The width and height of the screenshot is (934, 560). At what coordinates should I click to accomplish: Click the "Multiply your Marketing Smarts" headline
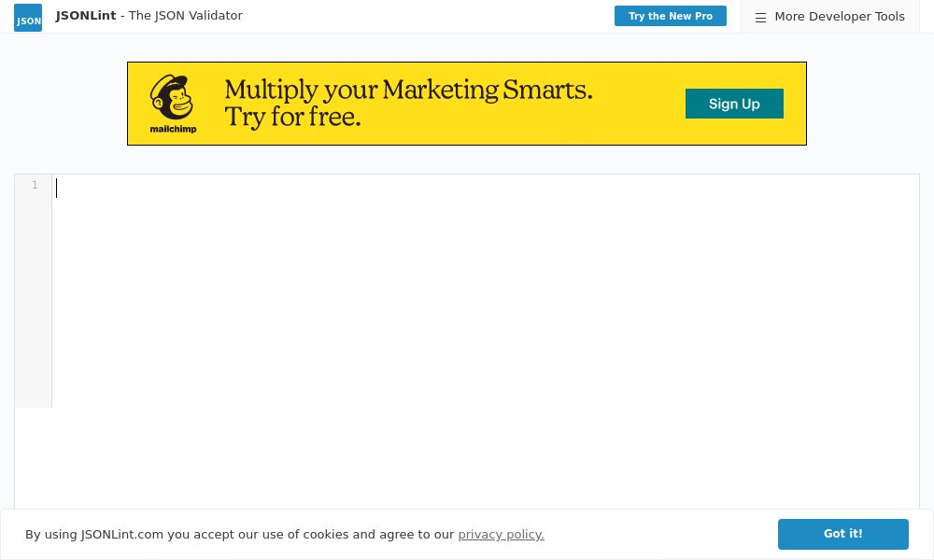(408, 90)
